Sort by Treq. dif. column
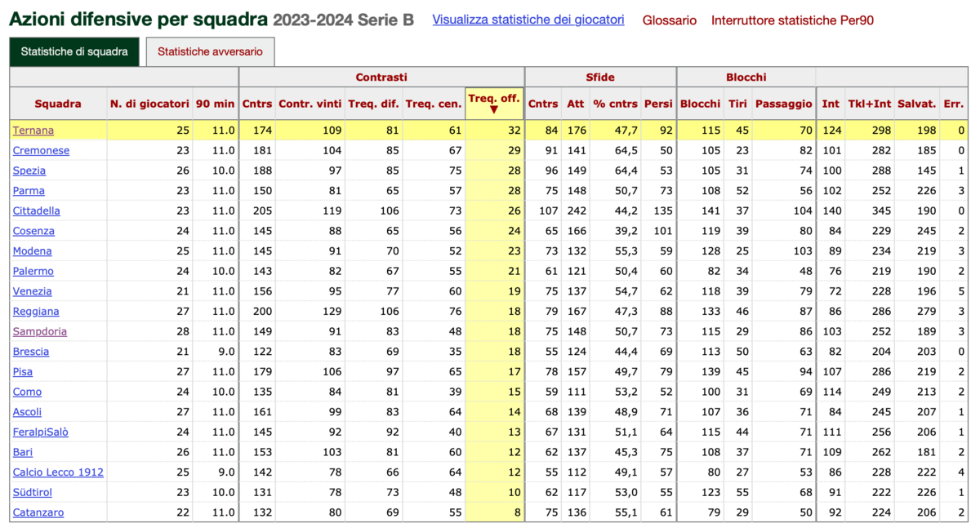 coord(373,104)
